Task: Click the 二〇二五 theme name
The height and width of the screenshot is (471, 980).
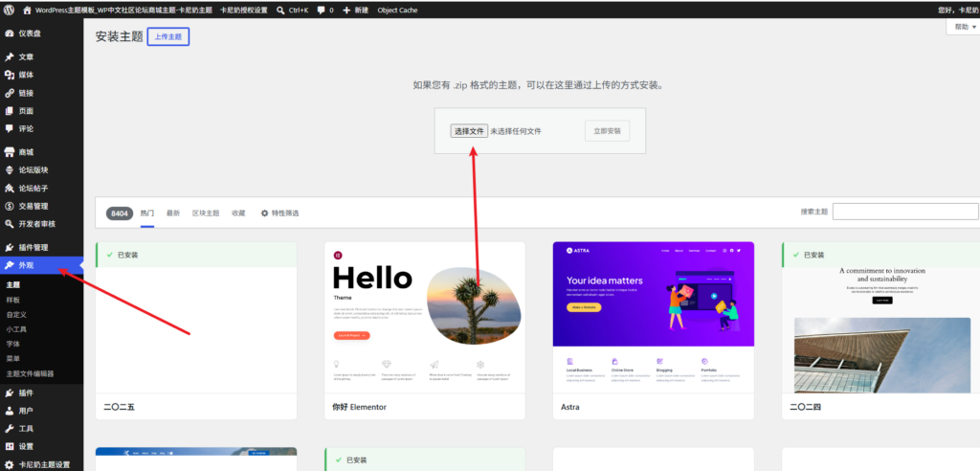Action: tap(120, 407)
